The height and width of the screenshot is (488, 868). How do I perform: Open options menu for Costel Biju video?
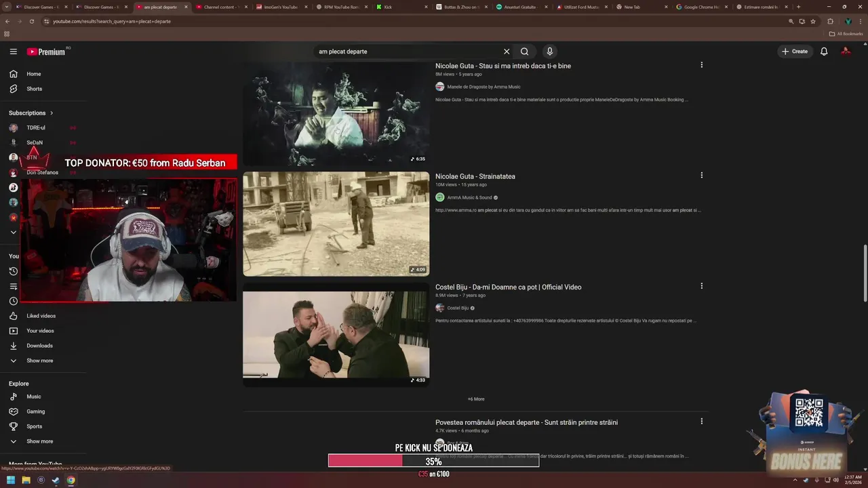click(x=701, y=286)
